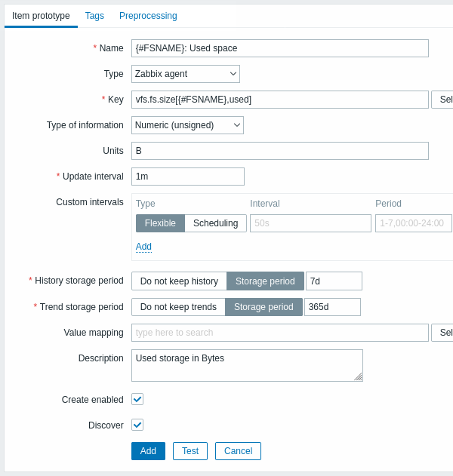
Task: Expand the Type dropdown showing Zabbix agent
Action: pos(185,74)
